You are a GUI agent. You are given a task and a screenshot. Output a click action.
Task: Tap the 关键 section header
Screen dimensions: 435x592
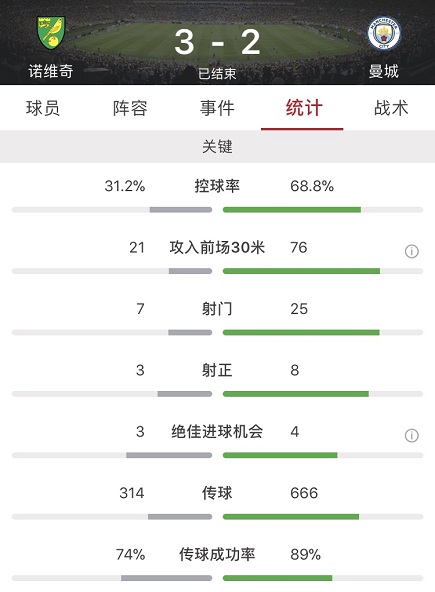218,146
